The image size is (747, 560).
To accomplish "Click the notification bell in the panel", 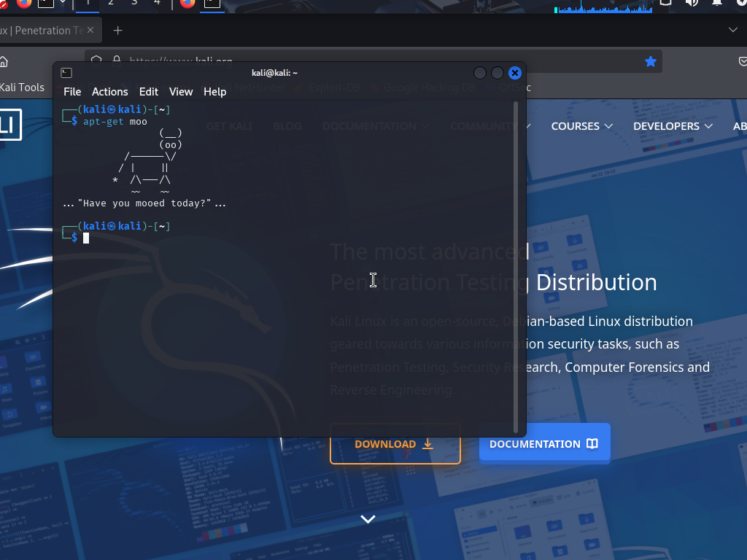I will point(717,3).
